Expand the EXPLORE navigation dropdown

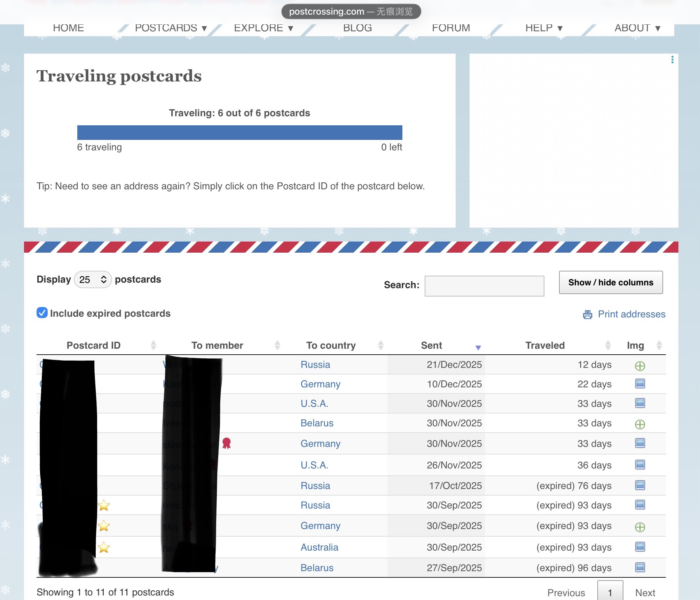pyautogui.click(x=264, y=28)
